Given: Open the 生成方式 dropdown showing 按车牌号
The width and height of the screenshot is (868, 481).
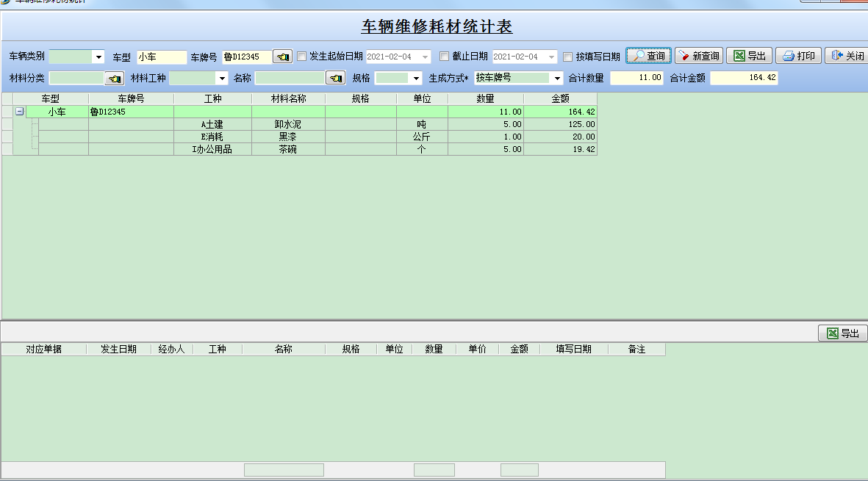Looking at the screenshot, I should click(x=556, y=77).
